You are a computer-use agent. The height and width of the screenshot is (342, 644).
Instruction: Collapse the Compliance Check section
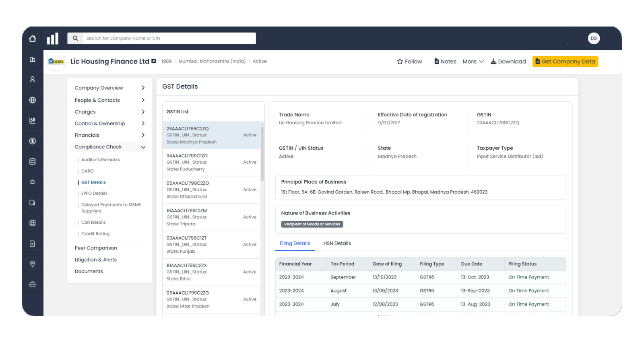point(109,147)
